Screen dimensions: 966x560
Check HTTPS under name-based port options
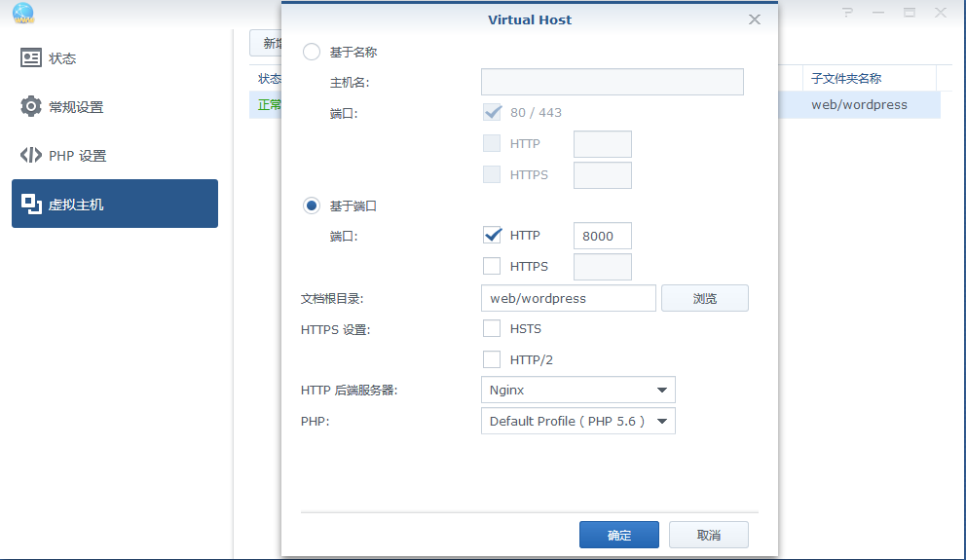(x=492, y=174)
